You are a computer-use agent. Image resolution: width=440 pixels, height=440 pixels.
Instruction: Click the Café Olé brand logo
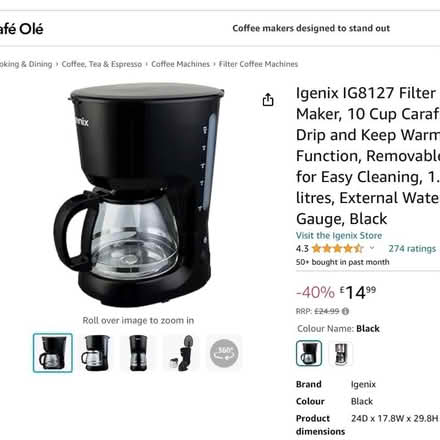click(21, 29)
